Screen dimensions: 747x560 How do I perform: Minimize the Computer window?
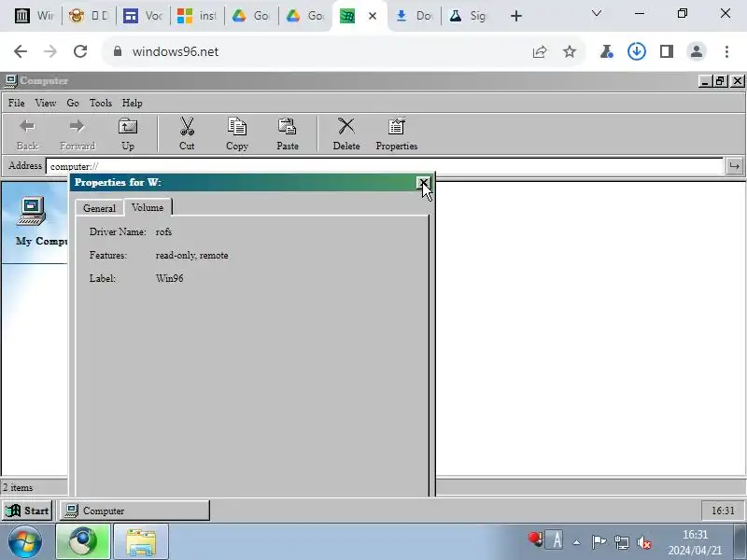pyautogui.click(x=704, y=81)
